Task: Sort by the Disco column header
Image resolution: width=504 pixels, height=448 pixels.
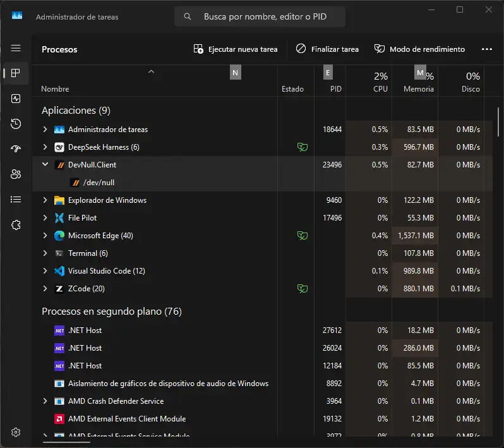Action: [461, 81]
